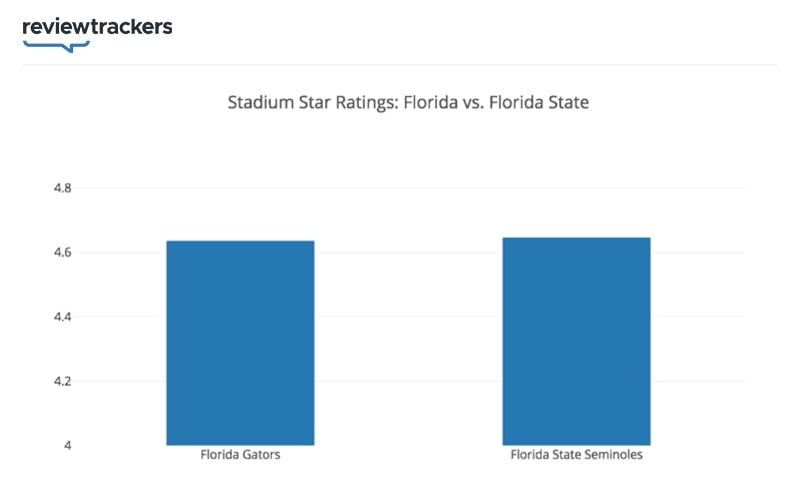Image resolution: width=800 pixels, height=496 pixels.
Task: Click the 4.2 y-axis tick label
Action: pos(63,381)
